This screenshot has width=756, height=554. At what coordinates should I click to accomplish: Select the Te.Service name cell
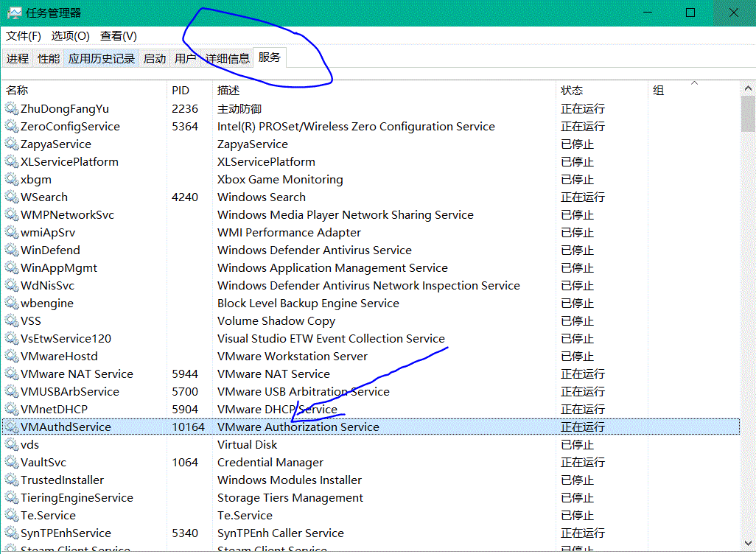click(48, 516)
